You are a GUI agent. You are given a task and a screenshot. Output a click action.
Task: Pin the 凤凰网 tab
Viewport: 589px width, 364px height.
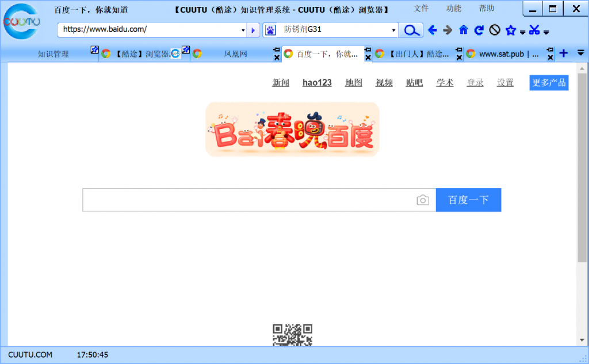click(277, 49)
